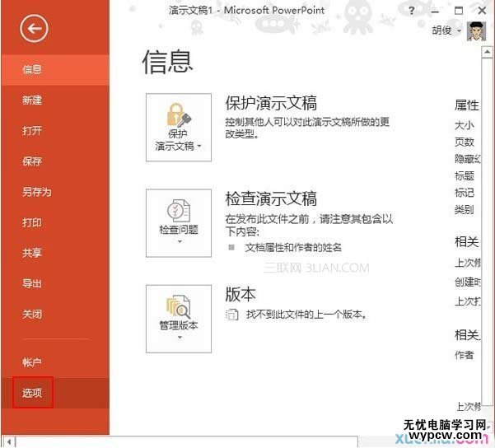Select the 信息 menu item
This screenshot has height=448, width=495.
pos(55,69)
